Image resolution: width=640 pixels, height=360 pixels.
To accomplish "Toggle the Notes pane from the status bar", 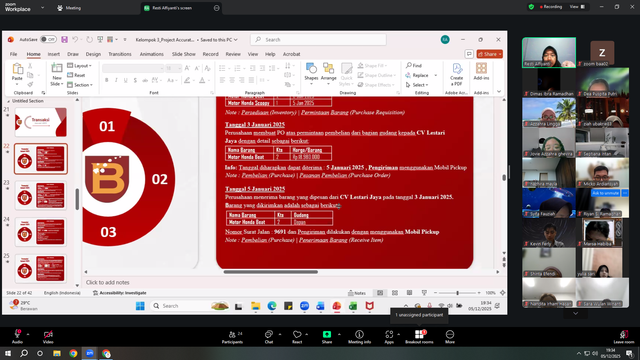I will tap(357, 293).
